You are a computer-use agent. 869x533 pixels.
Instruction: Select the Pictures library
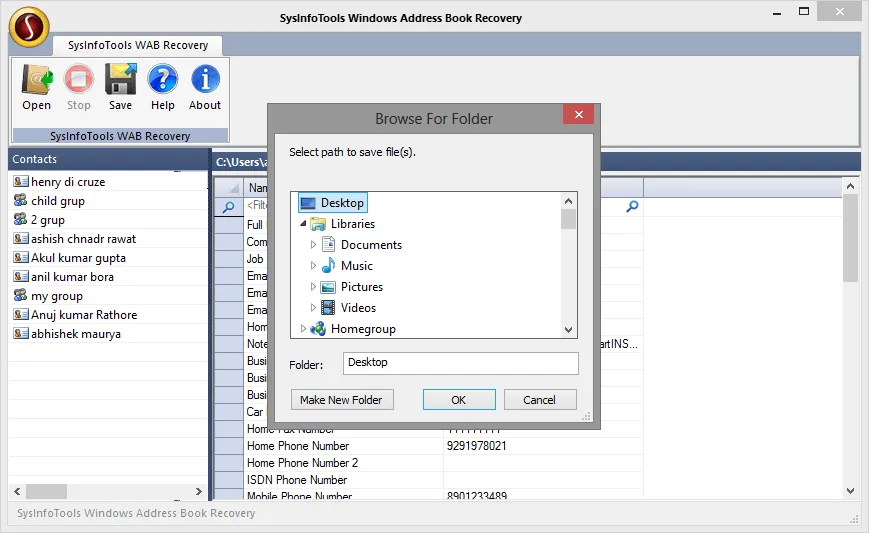361,287
